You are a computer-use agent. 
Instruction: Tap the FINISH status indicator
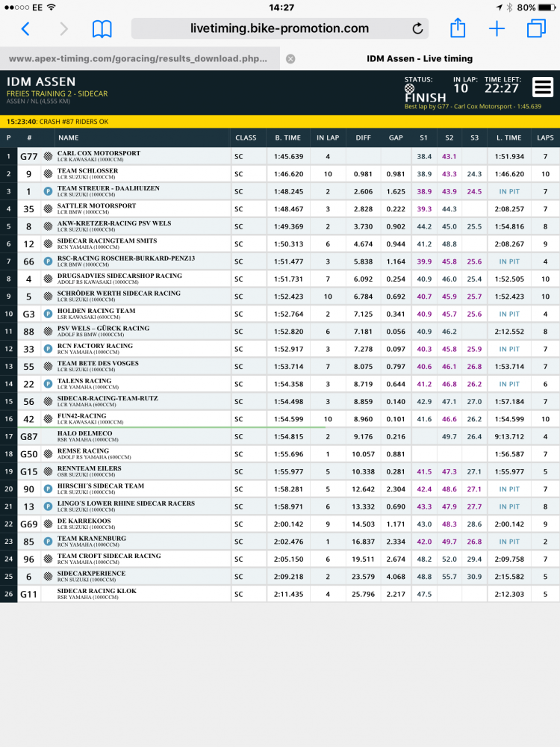[x=426, y=97]
